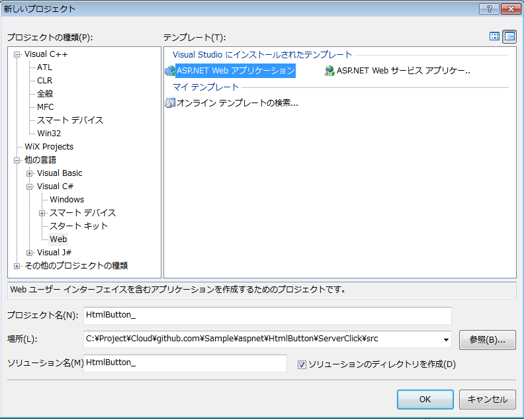Collapse the Visual C++ tree node
Image resolution: width=524 pixels, height=420 pixels.
[17, 54]
